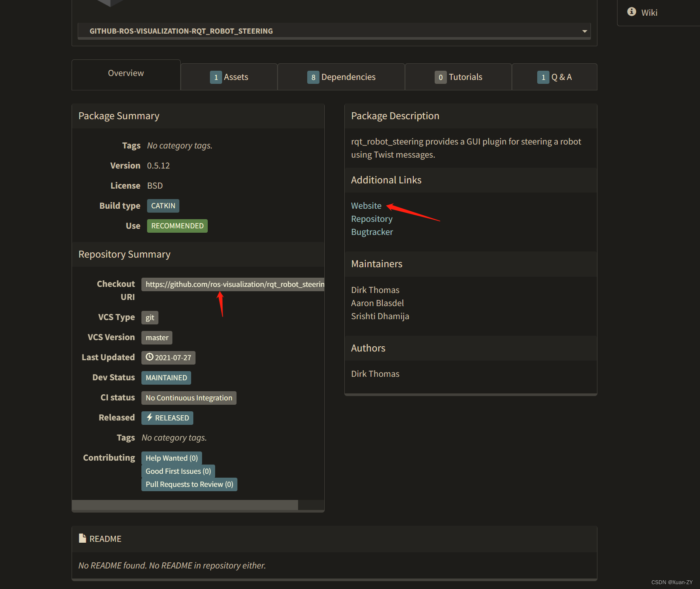This screenshot has width=700, height=589.
Task: Click the Assets count badge 1
Action: pyautogui.click(x=216, y=77)
